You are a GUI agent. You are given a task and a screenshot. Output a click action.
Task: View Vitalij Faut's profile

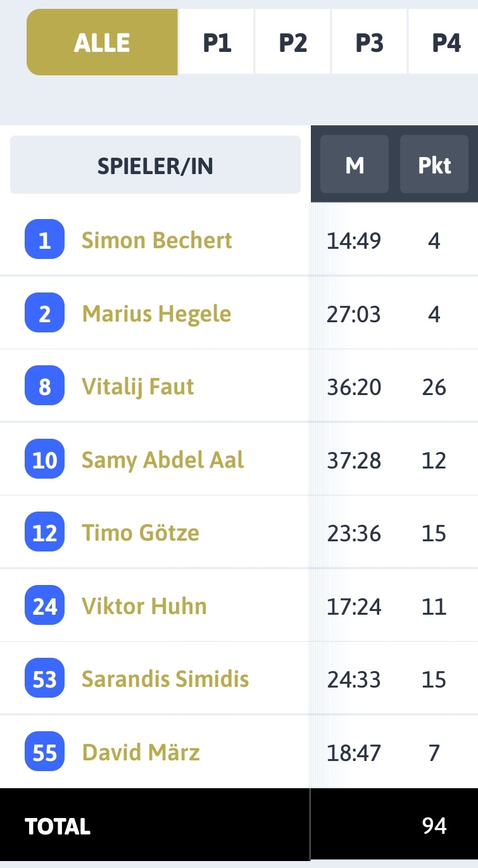tap(138, 387)
